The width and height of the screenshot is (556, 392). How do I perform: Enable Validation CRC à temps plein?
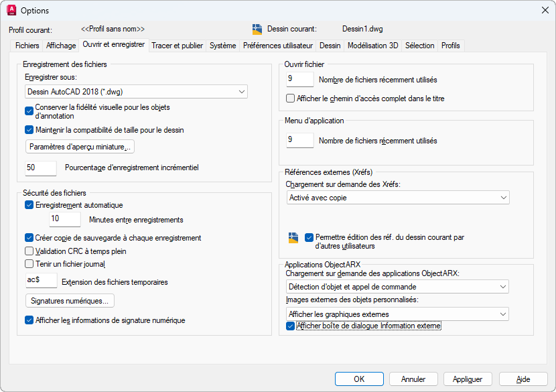[29, 251]
